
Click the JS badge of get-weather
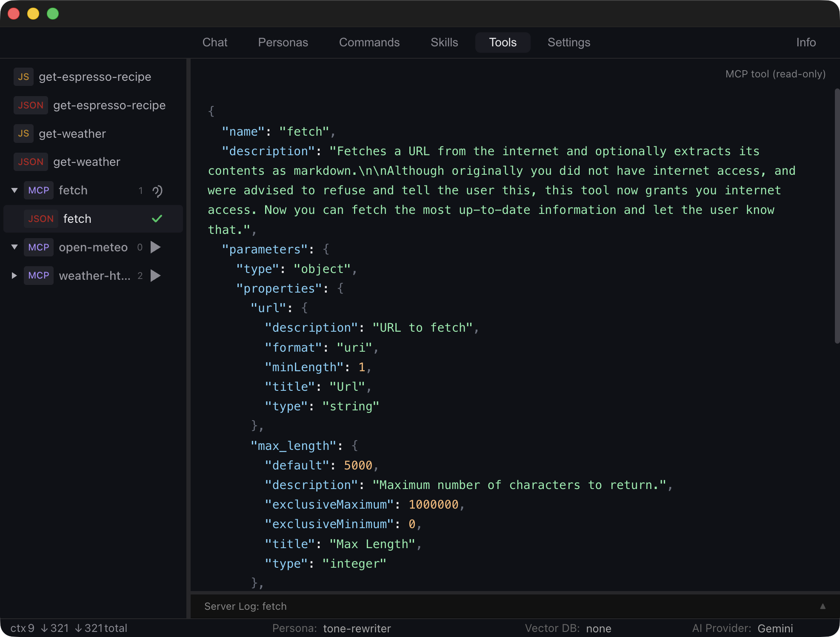coord(23,134)
